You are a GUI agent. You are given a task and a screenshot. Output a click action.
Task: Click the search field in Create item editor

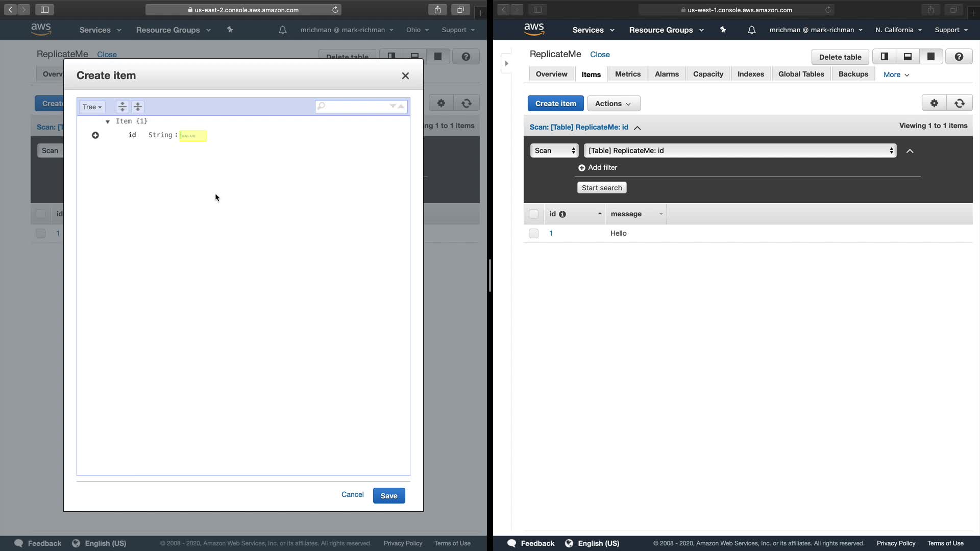[x=356, y=106]
